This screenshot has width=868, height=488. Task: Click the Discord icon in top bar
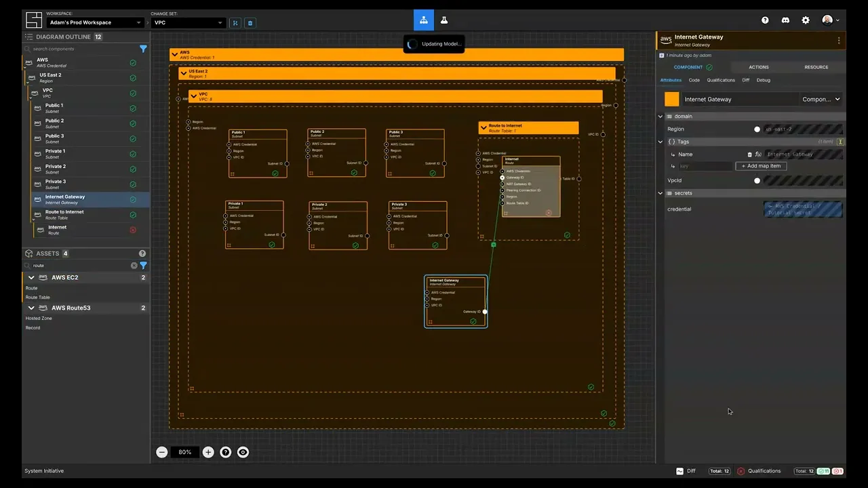click(x=785, y=20)
